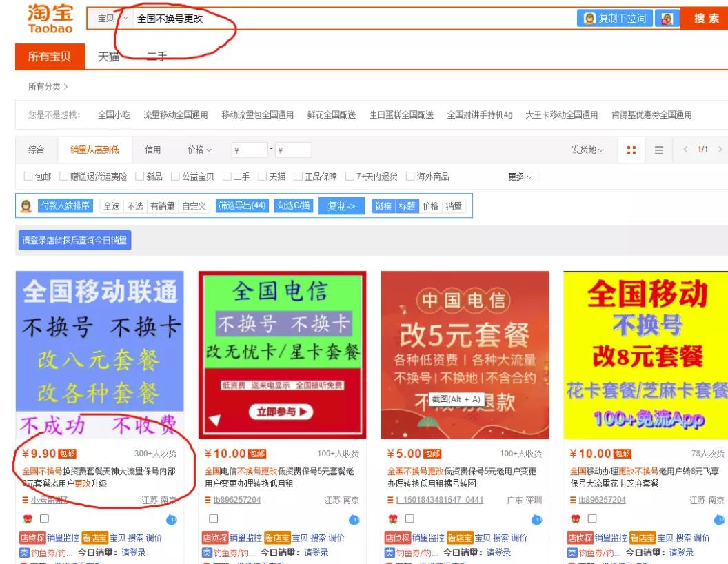This screenshot has width=728, height=564.
Task: Switch to the 天猫 tab
Action: point(108,57)
